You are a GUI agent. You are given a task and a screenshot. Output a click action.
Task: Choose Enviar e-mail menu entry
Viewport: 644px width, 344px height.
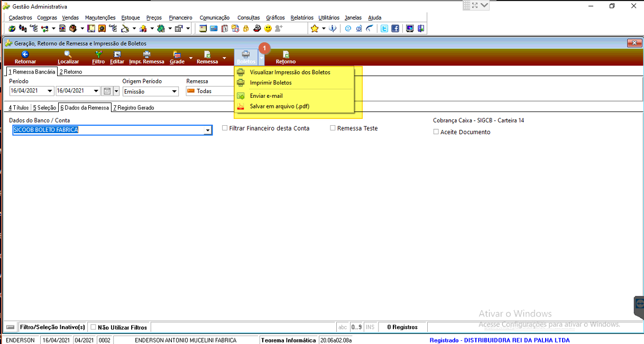pos(266,96)
